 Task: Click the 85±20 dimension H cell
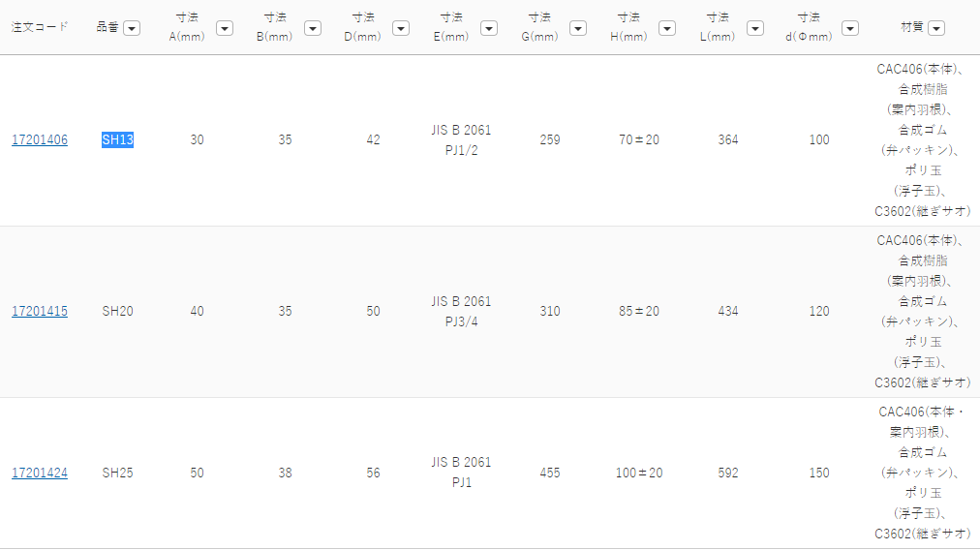tap(639, 312)
